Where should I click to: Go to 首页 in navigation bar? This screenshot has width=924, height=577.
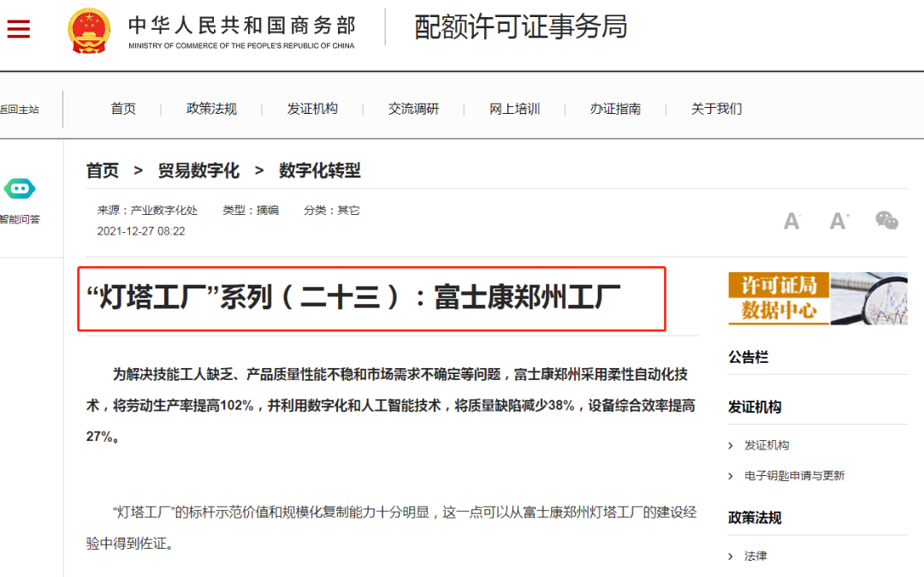123,109
